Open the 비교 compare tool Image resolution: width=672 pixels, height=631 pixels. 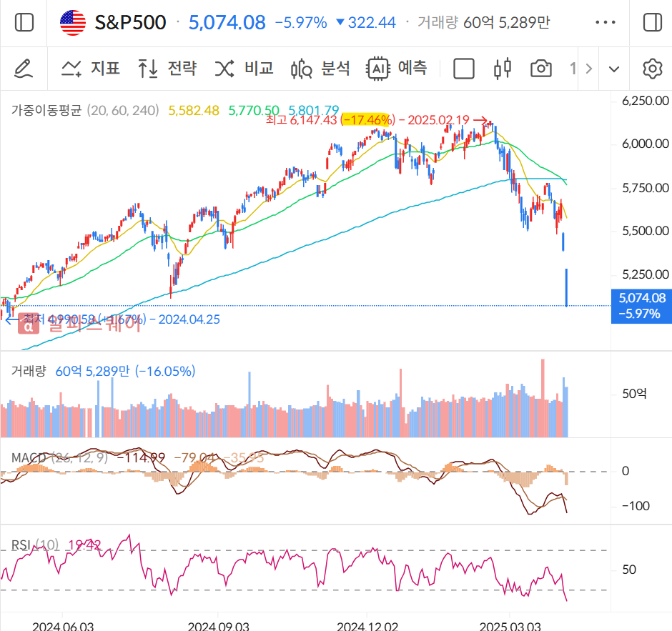[244, 69]
